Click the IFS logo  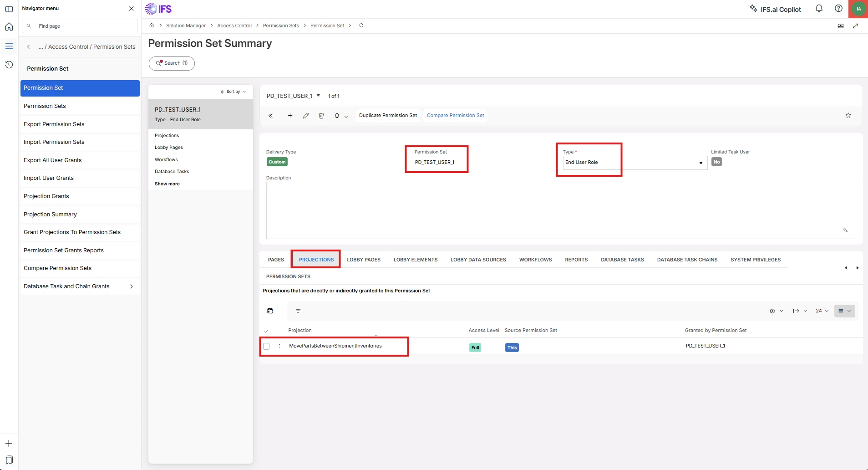click(x=158, y=9)
